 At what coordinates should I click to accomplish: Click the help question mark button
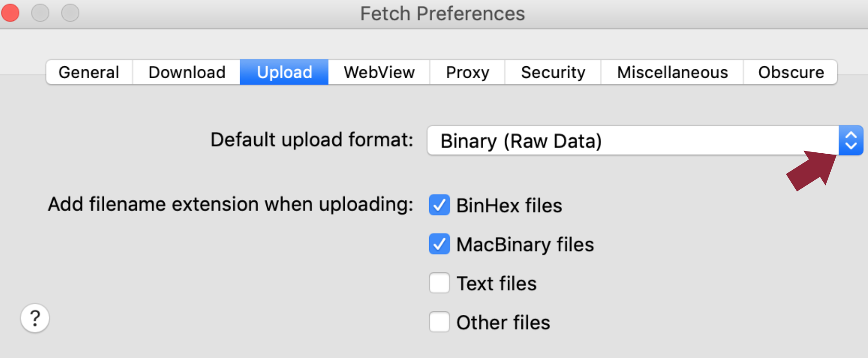tap(35, 318)
